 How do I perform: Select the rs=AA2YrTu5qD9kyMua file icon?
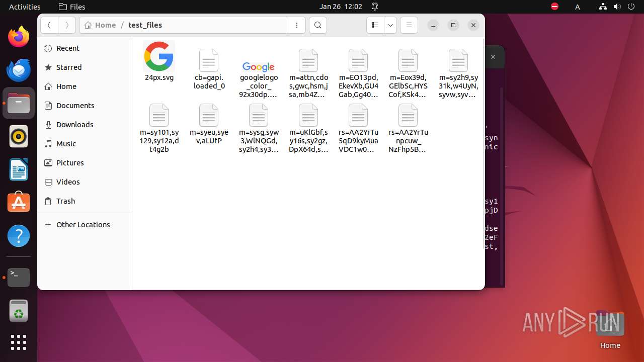358,115
